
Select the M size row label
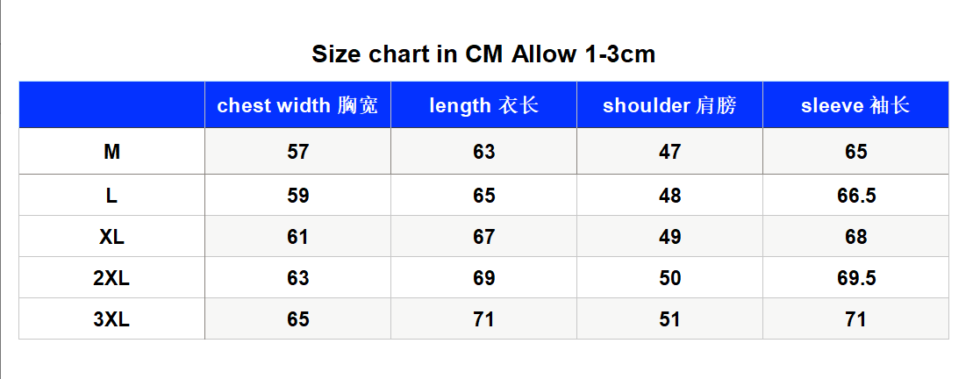112,152
